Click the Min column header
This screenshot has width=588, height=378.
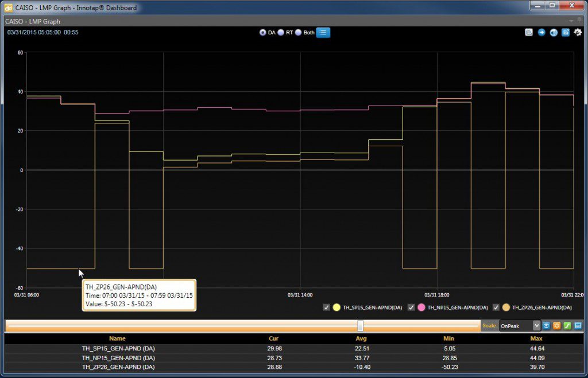[449, 338]
